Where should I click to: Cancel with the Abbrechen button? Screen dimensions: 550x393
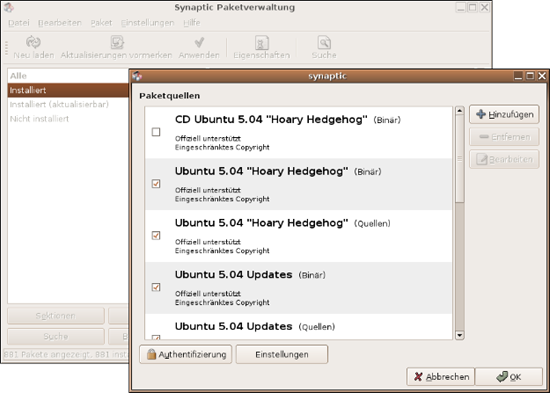point(440,377)
